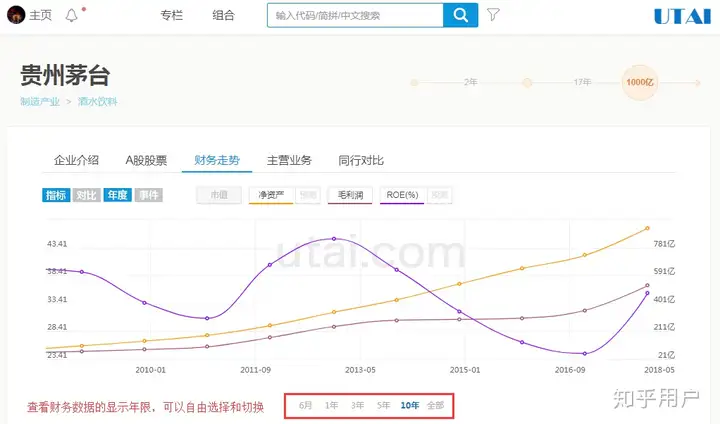
Task: Select the 全部 time range
Action: click(435, 405)
